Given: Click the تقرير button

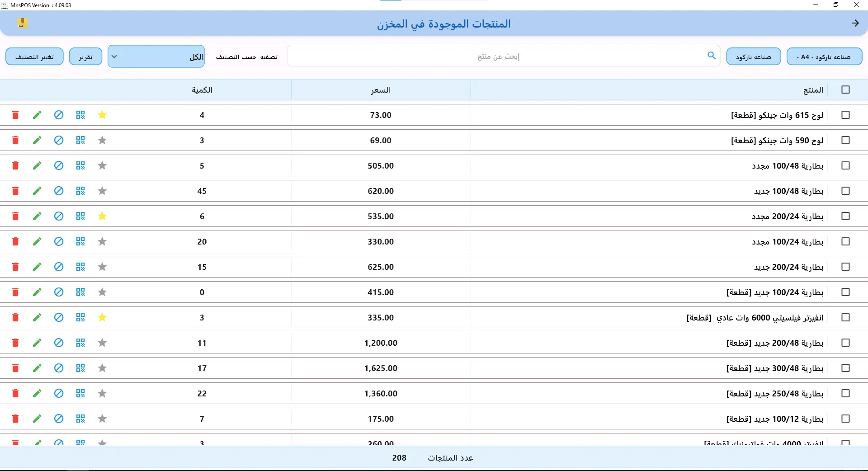Looking at the screenshot, I should [x=85, y=56].
